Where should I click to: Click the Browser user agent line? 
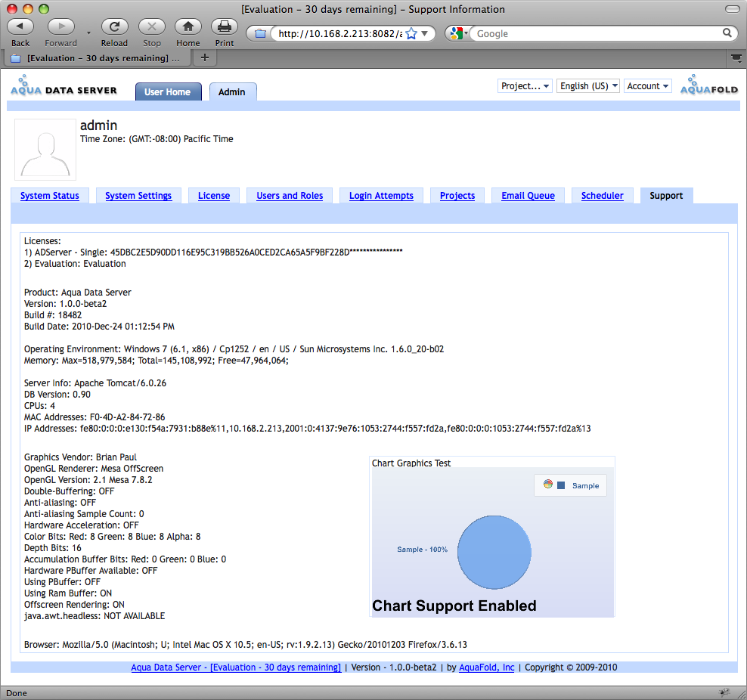246,645
